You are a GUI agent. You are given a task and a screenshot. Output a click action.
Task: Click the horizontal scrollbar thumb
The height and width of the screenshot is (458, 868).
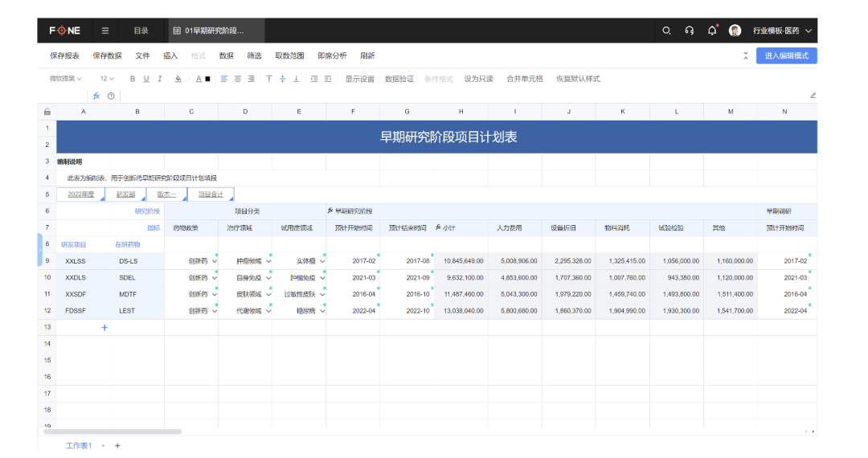[x=113, y=431]
